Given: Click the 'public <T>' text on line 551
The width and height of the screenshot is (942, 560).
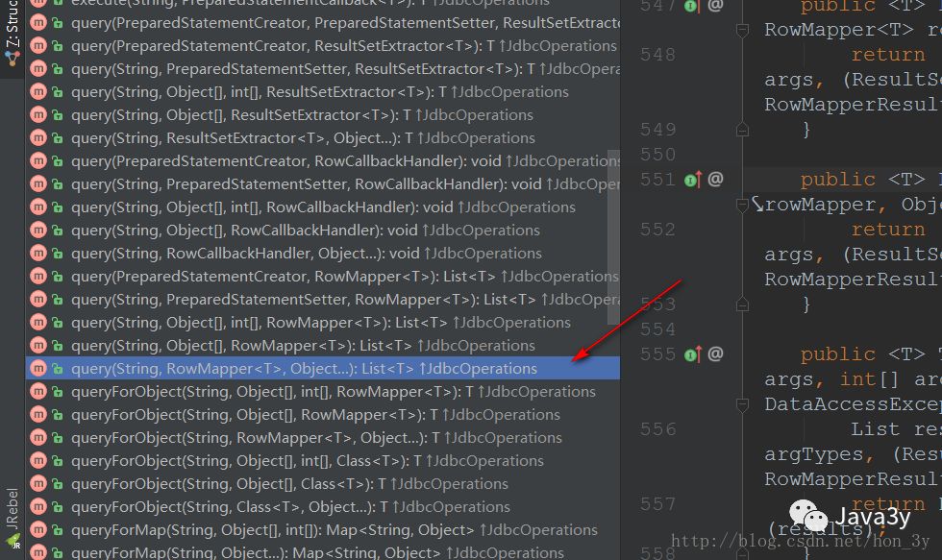Looking at the screenshot, I should coord(863,180).
